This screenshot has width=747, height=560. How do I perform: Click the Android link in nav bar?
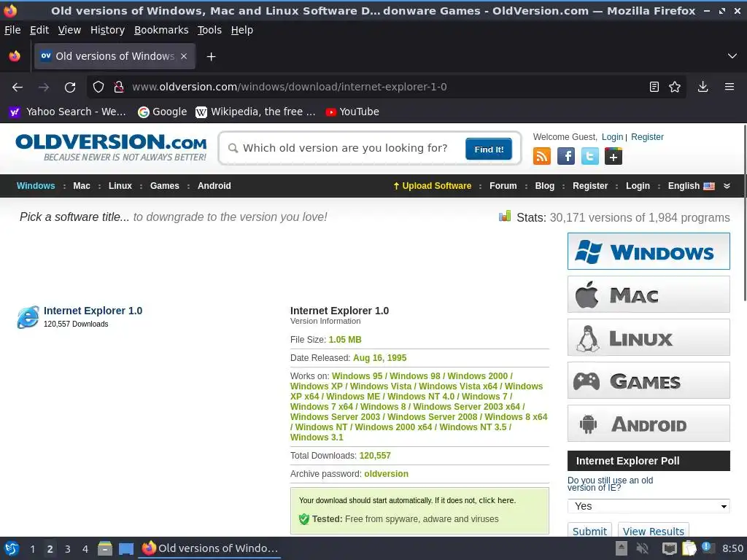pyautogui.click(x=214, y=186)
